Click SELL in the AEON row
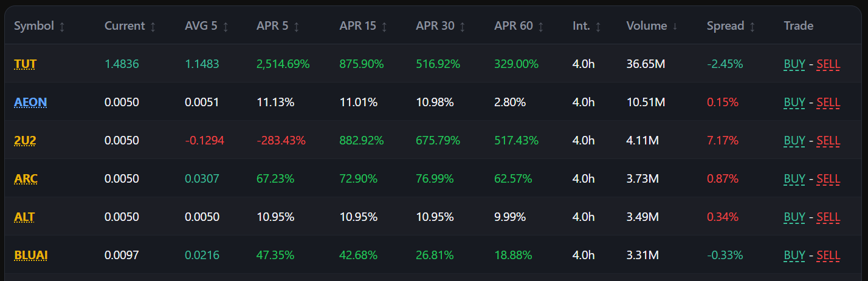Screen dimensions: 868x281 [828, 102]
